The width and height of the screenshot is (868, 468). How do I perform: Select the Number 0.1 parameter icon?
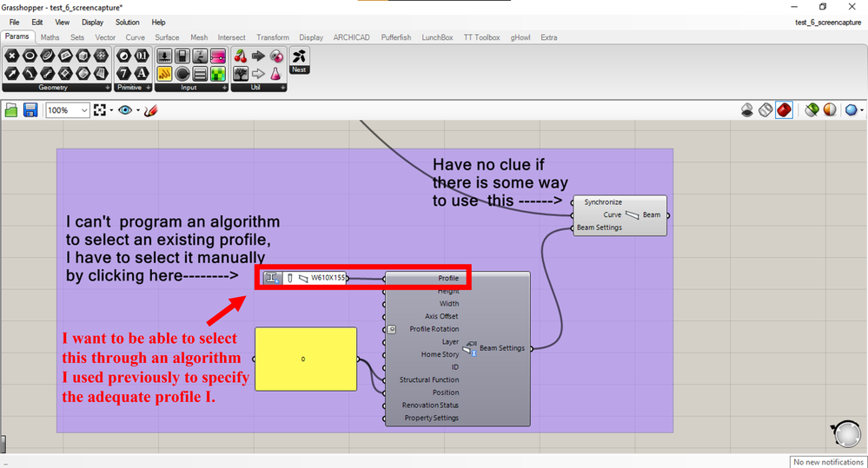pyautogui.click(x=142, y=56)
